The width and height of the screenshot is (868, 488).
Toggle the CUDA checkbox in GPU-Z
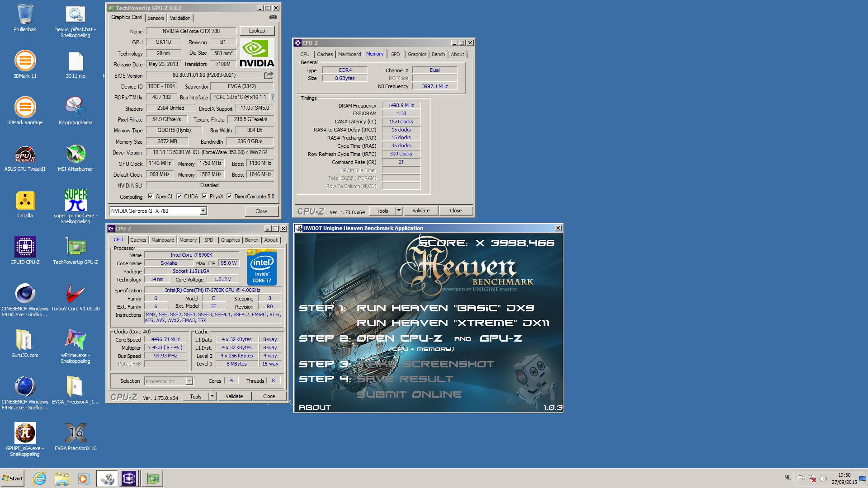(x=179, y=196)
